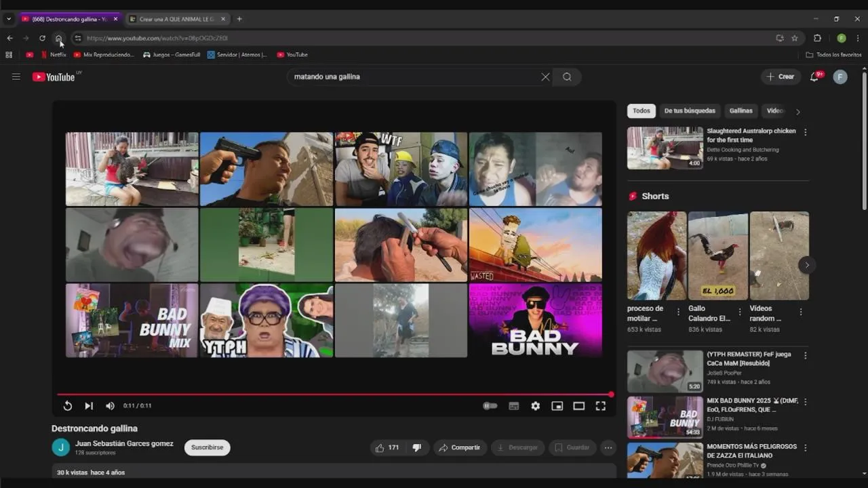Bookmark this page with star icon
The width and height of the screenshot is (868, 488).
[x=795, y=38]
